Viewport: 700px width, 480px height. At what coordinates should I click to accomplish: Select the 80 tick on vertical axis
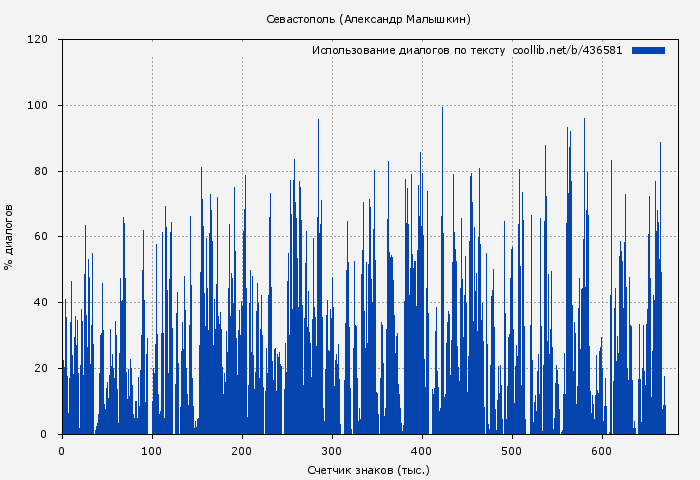point(41,171)
